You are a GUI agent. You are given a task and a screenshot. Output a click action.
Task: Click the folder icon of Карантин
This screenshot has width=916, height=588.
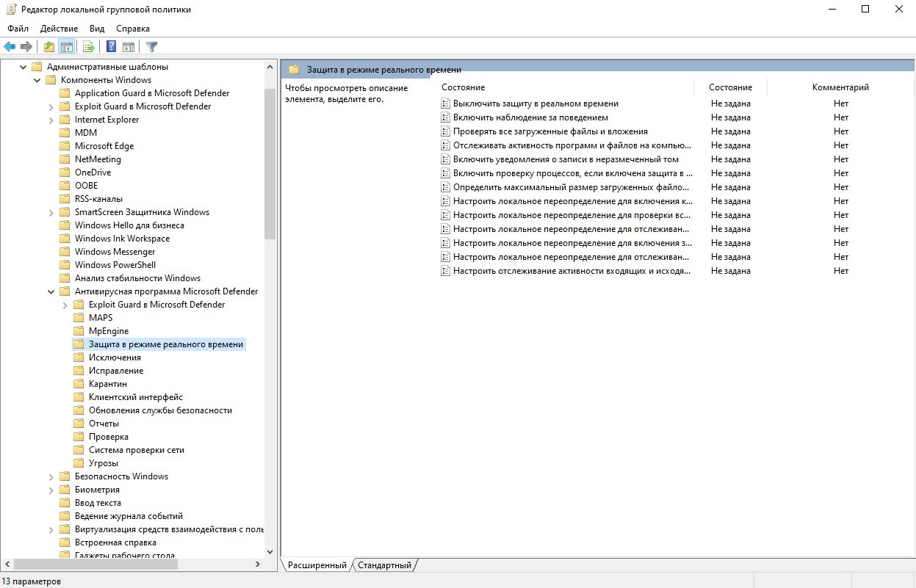[x=79, y=384]
